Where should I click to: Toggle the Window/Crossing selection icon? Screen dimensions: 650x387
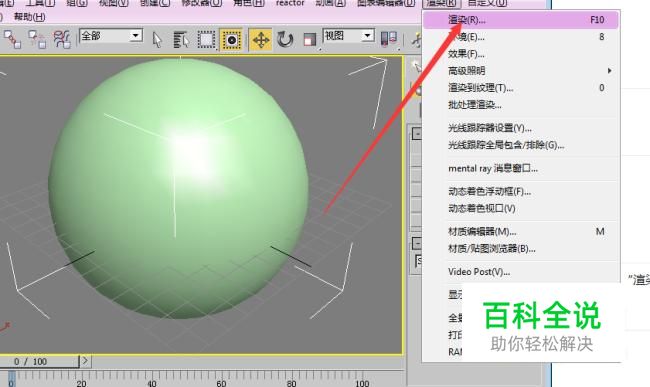pyautogui.click(x=231, y=40)
